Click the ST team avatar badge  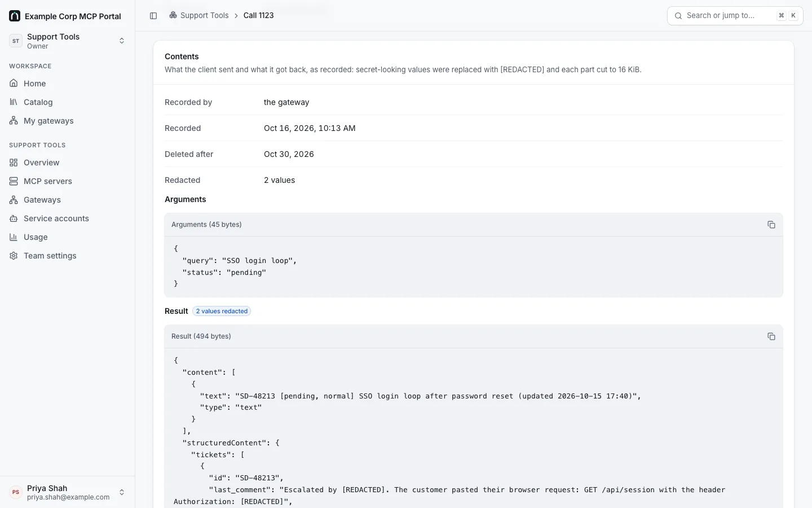tap(16, 41)
